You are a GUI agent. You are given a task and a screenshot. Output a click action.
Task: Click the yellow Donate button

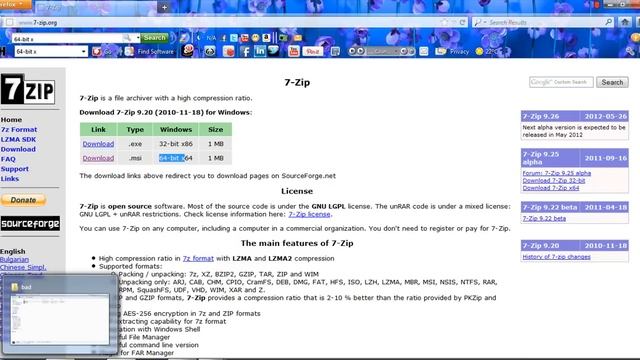pos(23,200)
